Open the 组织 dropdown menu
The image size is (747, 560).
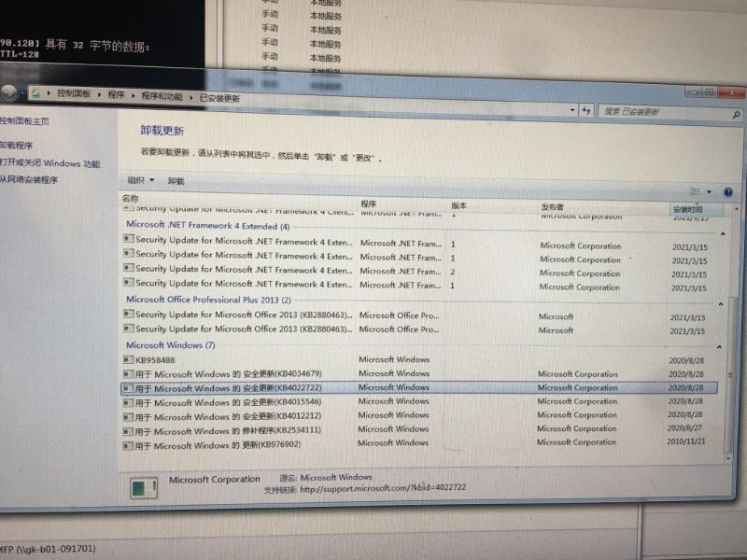141,180
